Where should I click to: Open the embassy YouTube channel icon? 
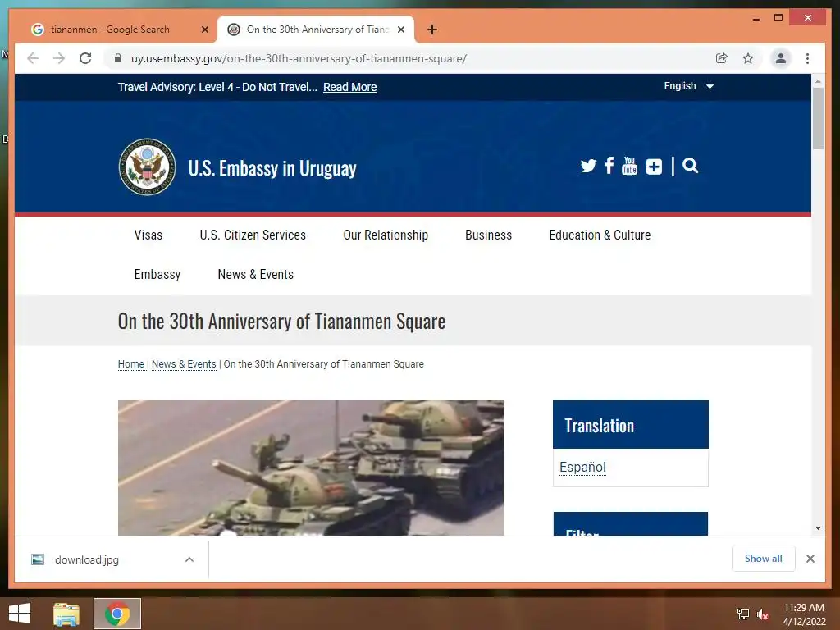pyautogui.click(x=629, y=166)
